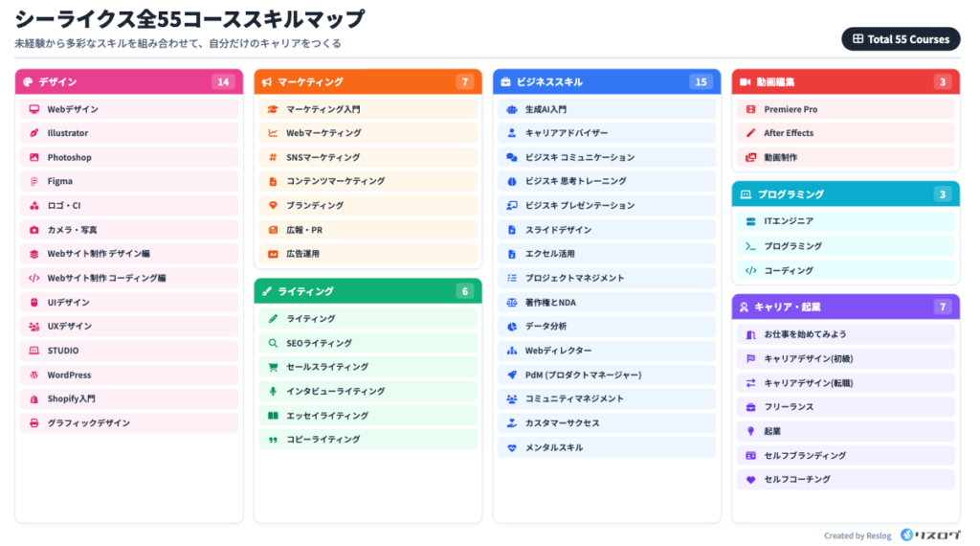Click the palette icon beside デザイン header

tap(28, 82)
